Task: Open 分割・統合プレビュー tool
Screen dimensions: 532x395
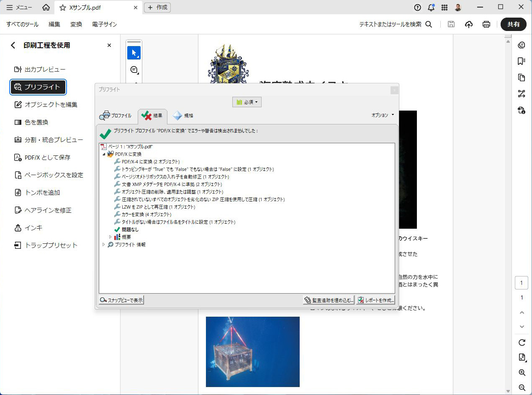Action: (x=49, y=140)
